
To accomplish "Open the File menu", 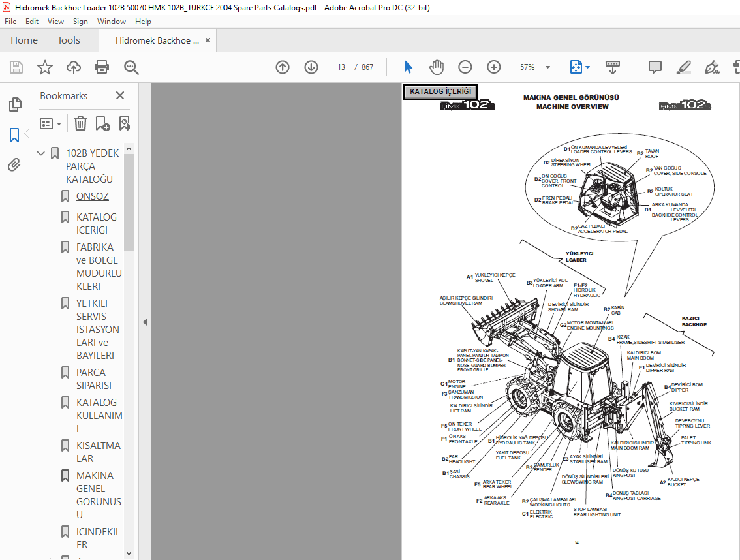I will coord(10,22).
